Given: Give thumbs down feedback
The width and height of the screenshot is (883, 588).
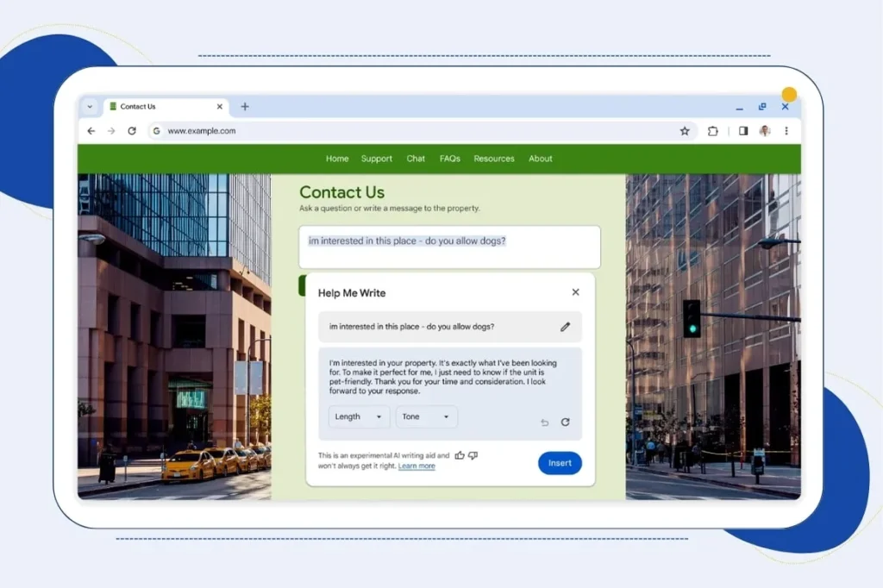Looking at the screenshot, I should click(473, 455).
